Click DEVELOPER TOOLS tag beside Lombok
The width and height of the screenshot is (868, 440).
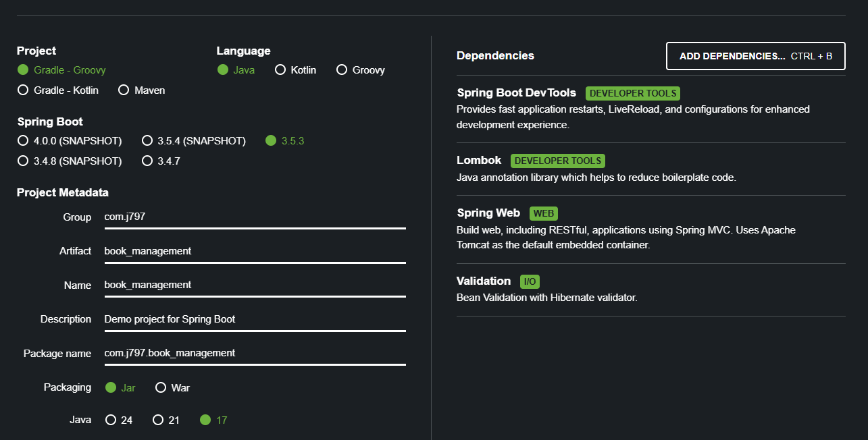pos(558,161)
